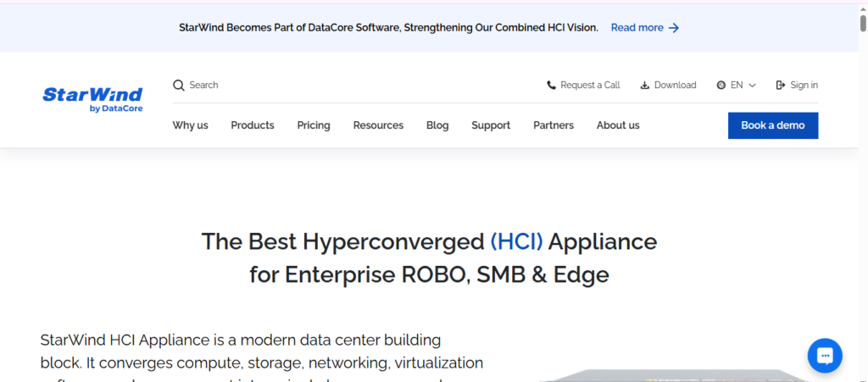Click the download arrow icon
The height and width of the screenshot is (382, 868).
click(645, 86)
